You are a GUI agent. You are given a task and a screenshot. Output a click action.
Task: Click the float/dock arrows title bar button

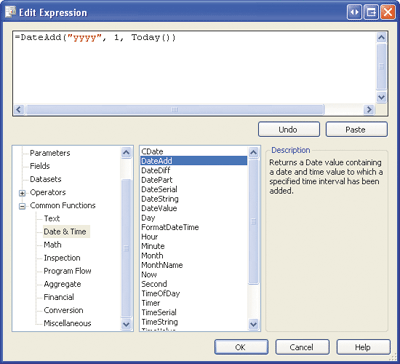pyautogui.click(x=355, y=13)
